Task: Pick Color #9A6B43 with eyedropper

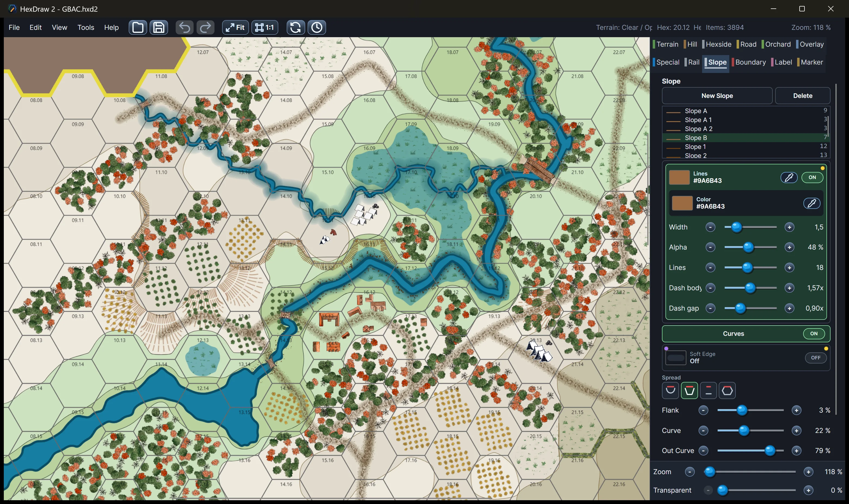Action: (812, 203)
